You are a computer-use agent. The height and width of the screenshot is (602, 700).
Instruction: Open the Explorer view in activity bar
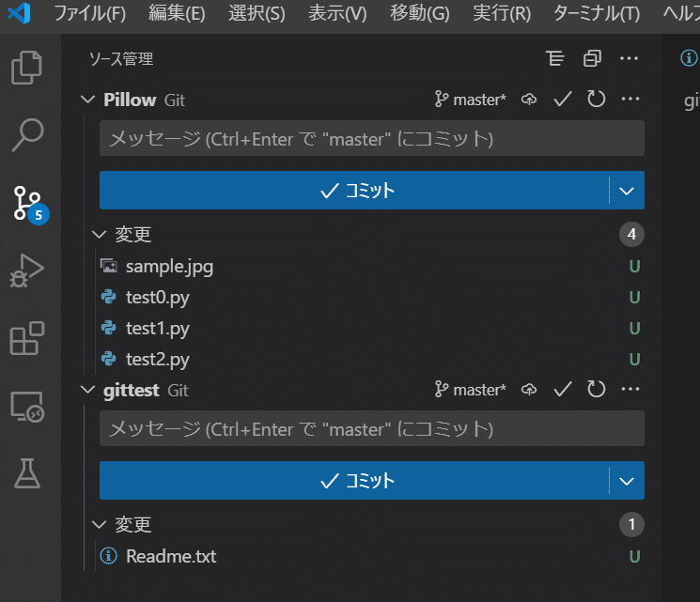coord(27,68)
